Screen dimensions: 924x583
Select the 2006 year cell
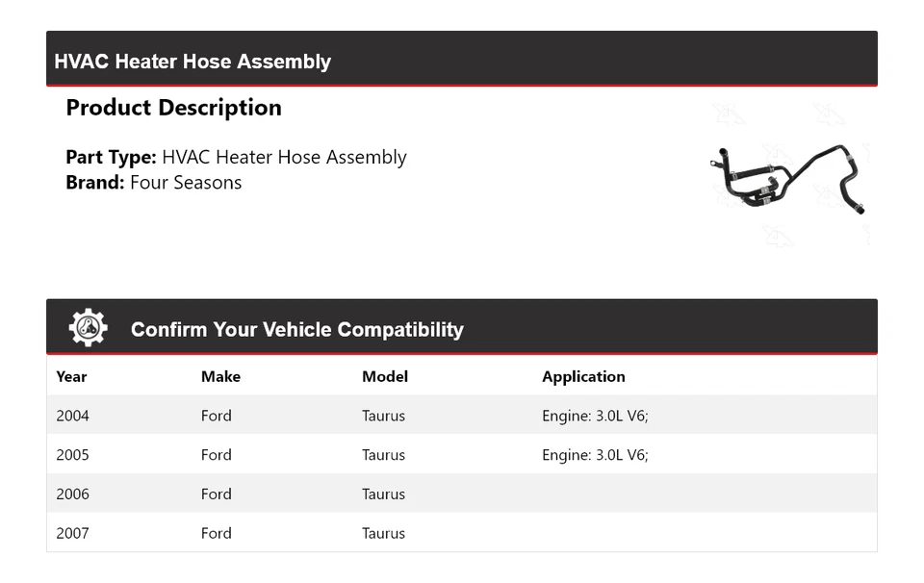pos(72,494)
